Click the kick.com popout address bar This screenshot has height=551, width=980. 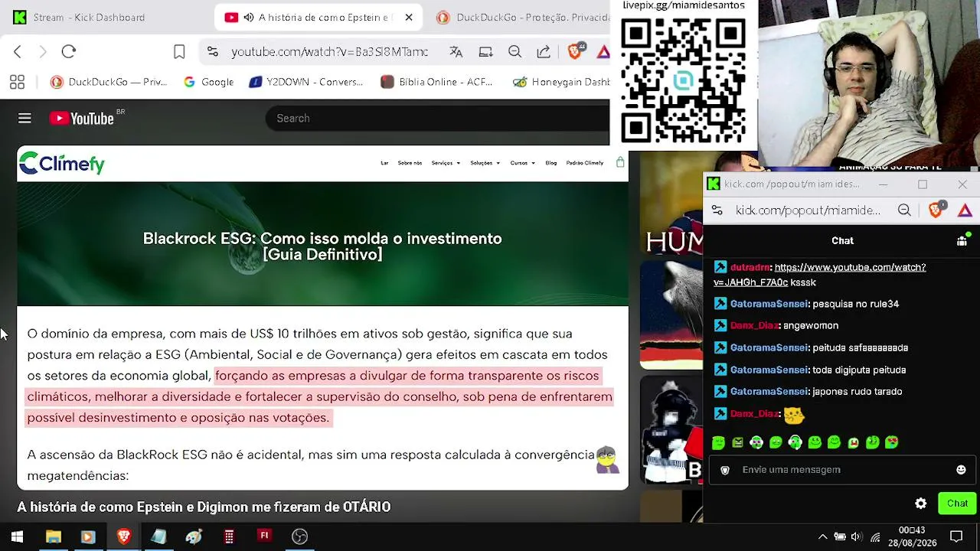[x=808, y=210]
